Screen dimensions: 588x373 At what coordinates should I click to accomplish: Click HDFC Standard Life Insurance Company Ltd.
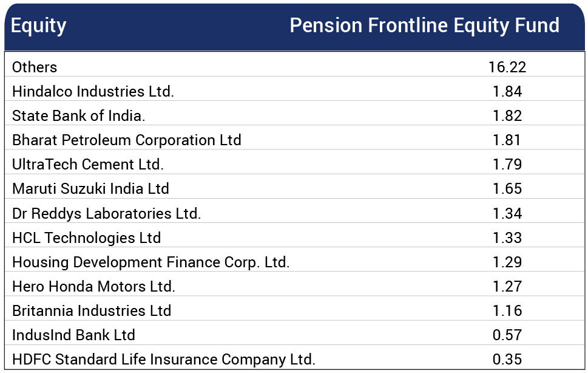(x=163, y=360)
